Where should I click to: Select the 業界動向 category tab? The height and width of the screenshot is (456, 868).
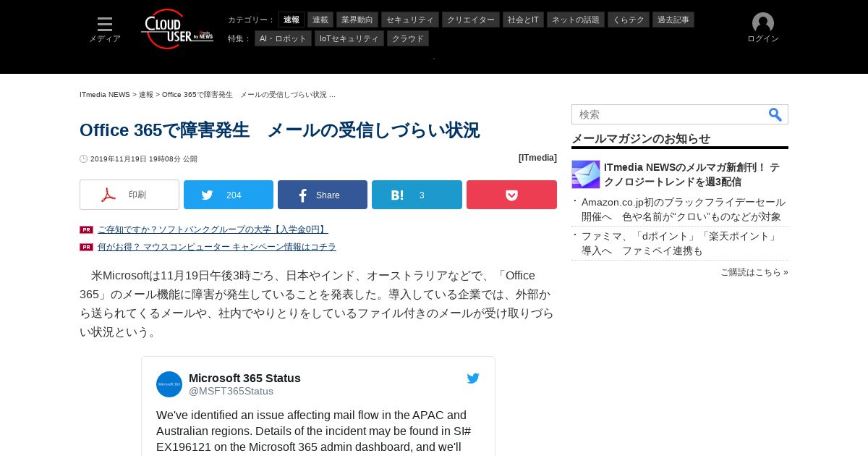coord(357,20)
